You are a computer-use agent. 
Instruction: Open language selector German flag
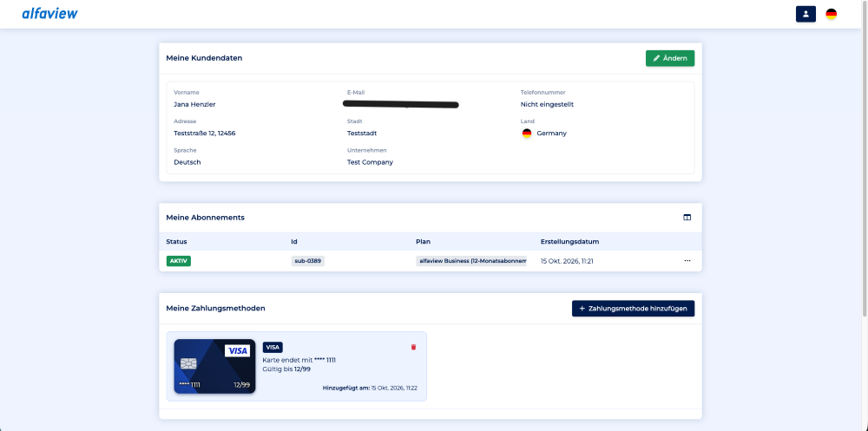(x=831, y=15)
